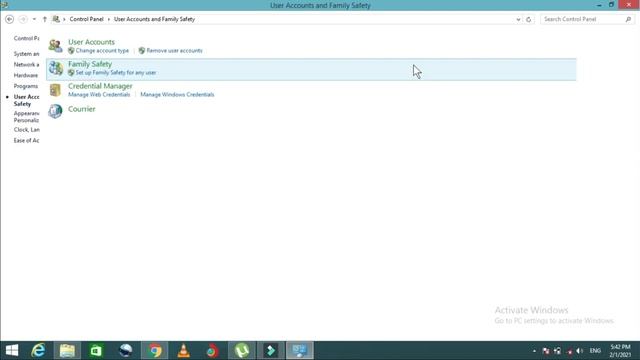Launch Internet Explorer from taskbar
Screen dimensions: 640x360
pyautogui.click(x=38, y=350)
